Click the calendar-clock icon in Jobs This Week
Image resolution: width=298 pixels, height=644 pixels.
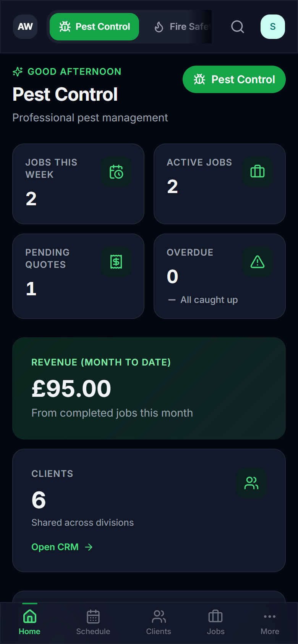coord(116,172)
